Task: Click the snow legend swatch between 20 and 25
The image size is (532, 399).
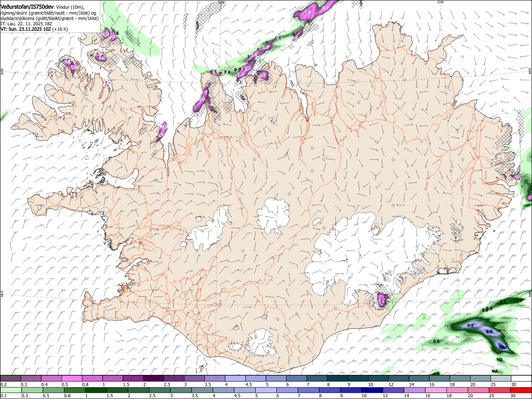Action: click(x=480, y=379)
